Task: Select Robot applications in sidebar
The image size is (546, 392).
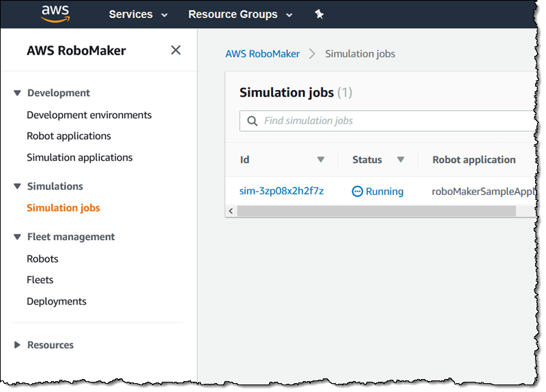Action: [68, 136]
